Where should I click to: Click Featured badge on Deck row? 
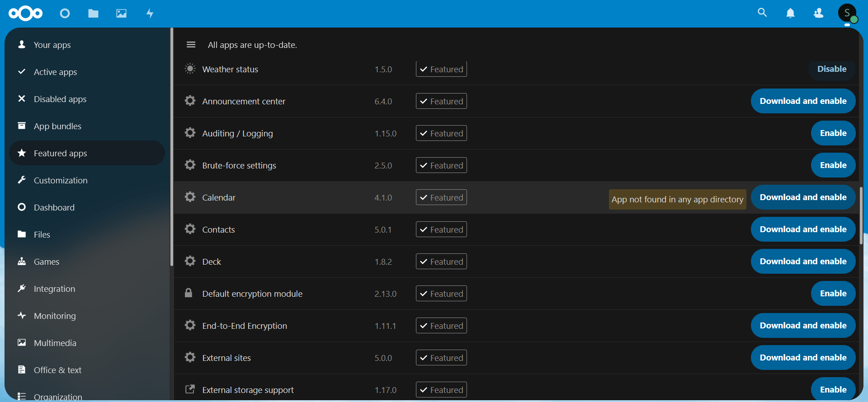(441, 262)
